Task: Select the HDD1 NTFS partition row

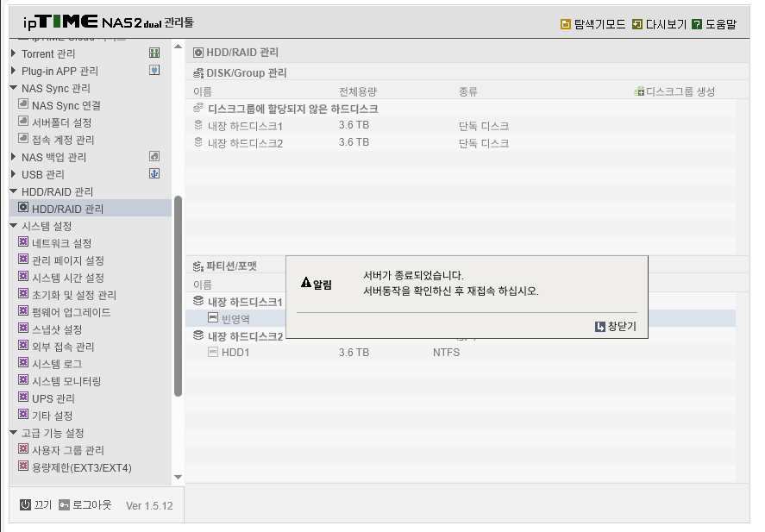Action: pos(461,352)
